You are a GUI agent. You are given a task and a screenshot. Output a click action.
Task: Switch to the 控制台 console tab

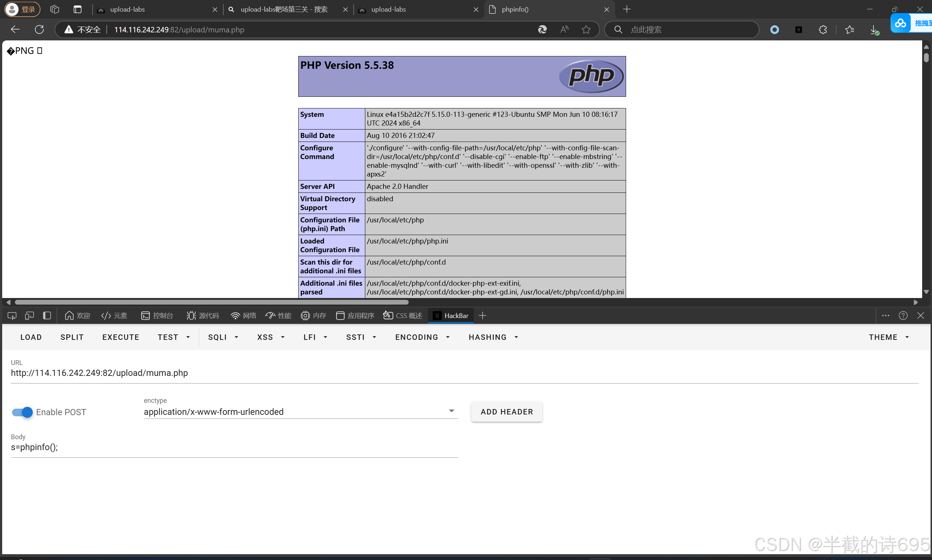(157, 315)
